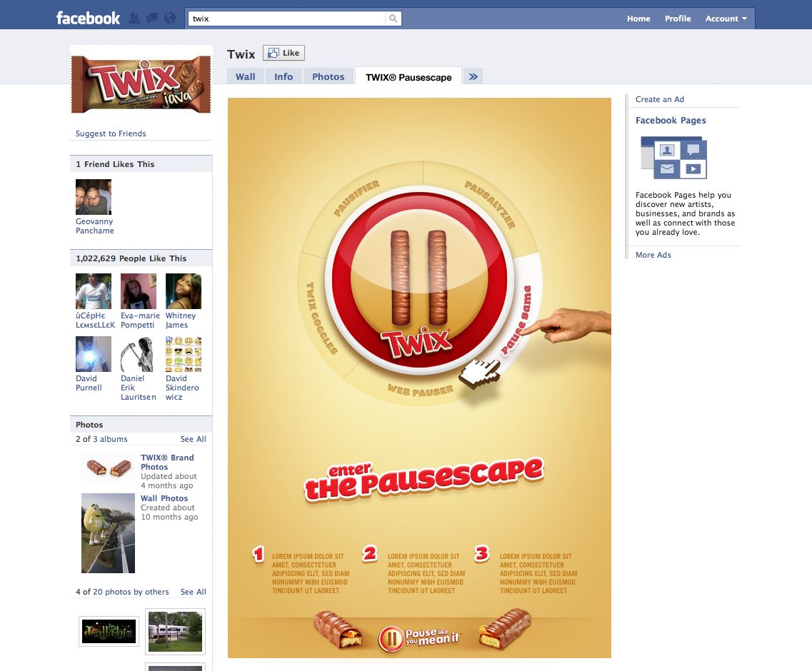The height and width of the screenshot is (671, 812).
Task: Open Whitney James's photo
Action: (x=184, y=291)
